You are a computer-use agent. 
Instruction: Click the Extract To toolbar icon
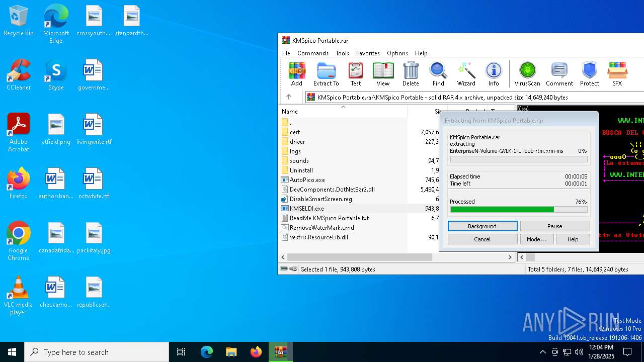coord(326,74)
